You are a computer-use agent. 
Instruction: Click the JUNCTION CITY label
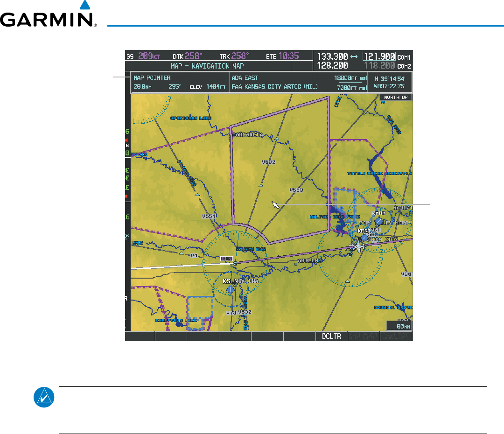point(377,239)
